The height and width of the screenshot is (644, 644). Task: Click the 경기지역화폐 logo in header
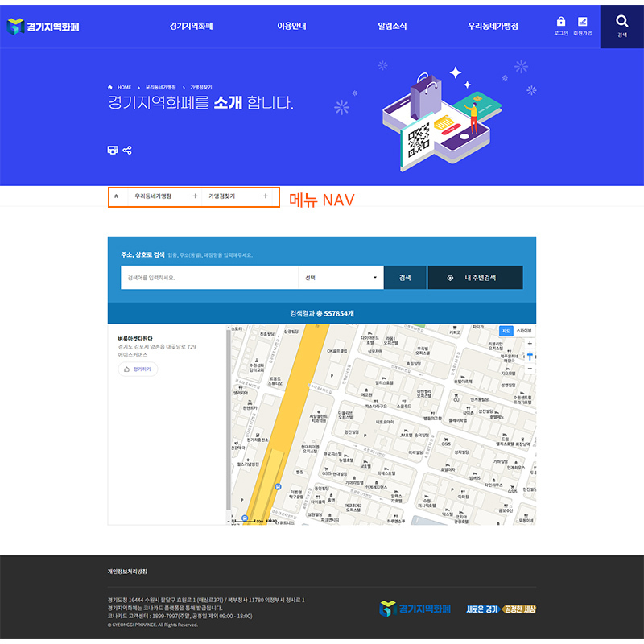43,27
